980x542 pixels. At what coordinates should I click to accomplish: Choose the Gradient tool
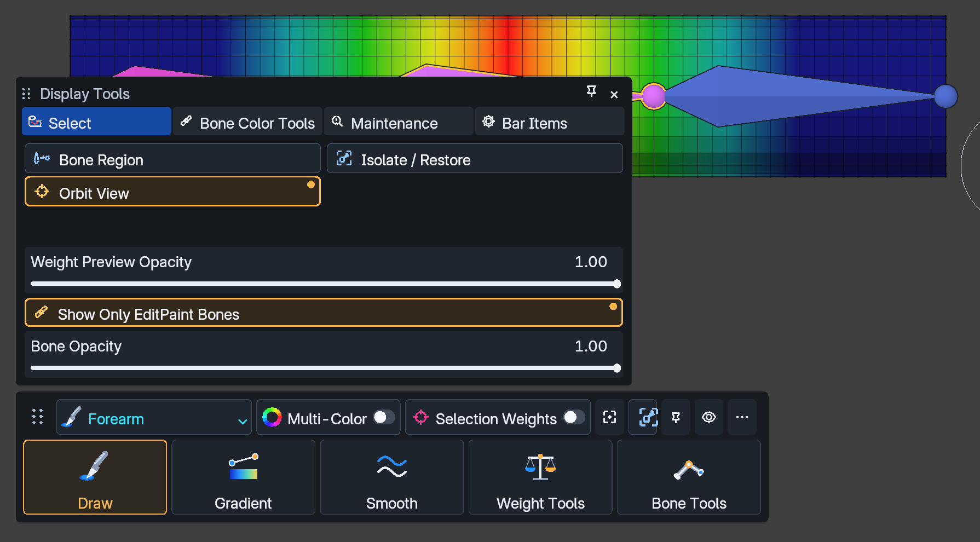243,477
